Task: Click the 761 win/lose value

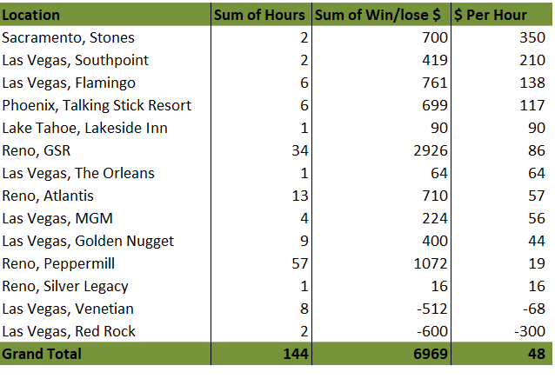Action: (435, 83)
